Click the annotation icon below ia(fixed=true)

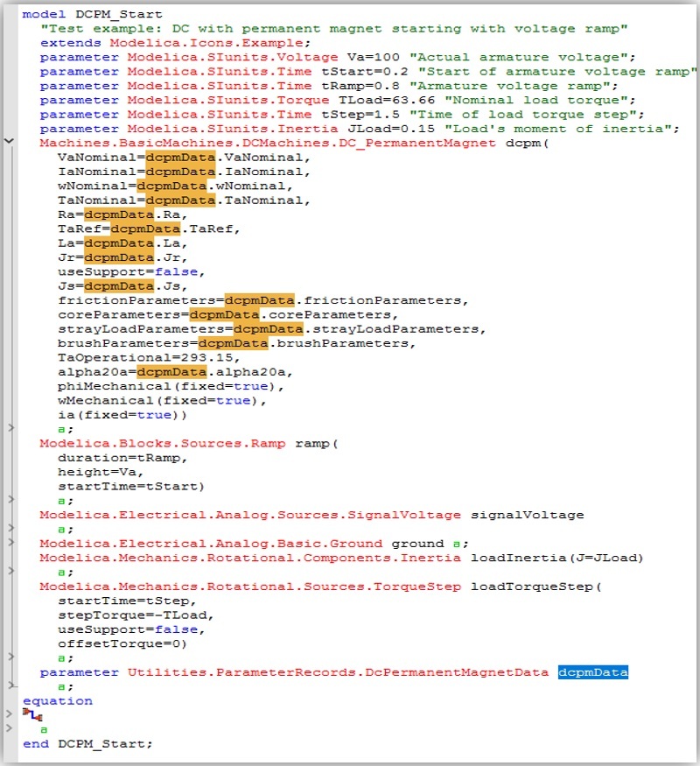point(61,430)
